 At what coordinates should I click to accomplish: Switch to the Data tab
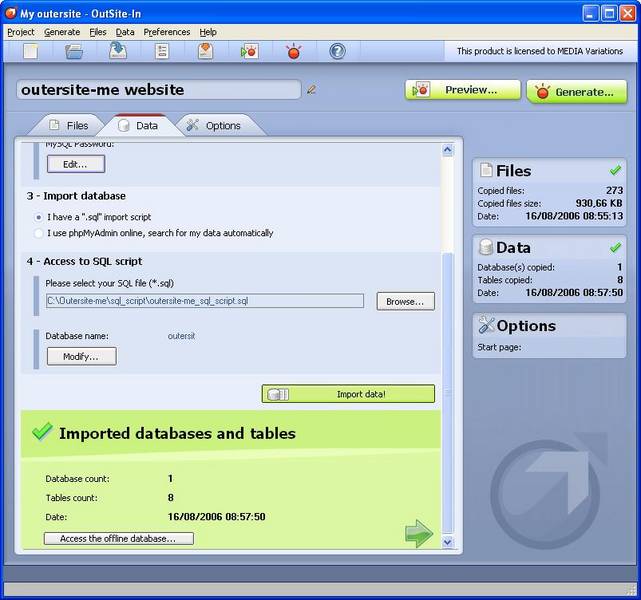139,125
